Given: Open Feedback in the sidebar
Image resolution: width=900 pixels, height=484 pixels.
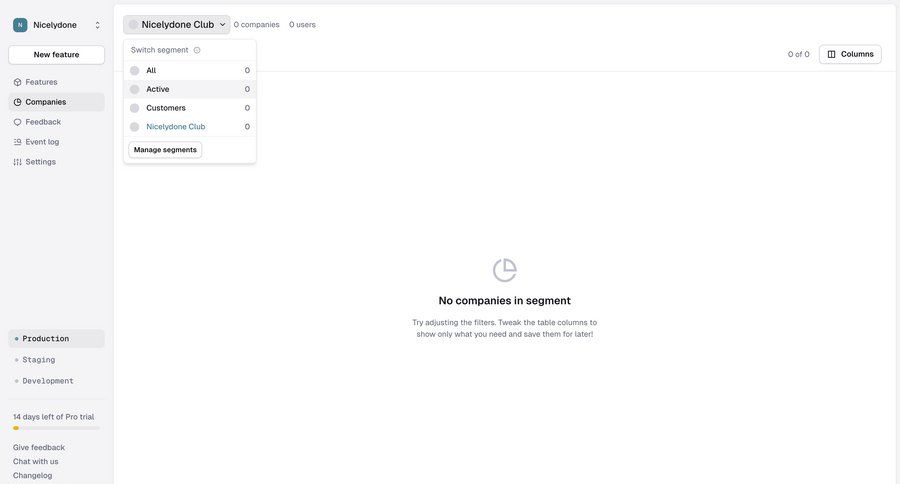Looking at the screenshot, I should coord(56,122).
